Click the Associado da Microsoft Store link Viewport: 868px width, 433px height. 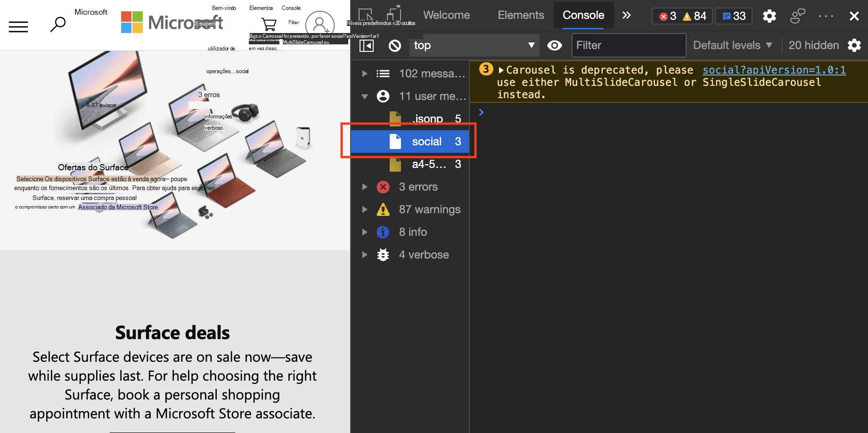[118, 207]
